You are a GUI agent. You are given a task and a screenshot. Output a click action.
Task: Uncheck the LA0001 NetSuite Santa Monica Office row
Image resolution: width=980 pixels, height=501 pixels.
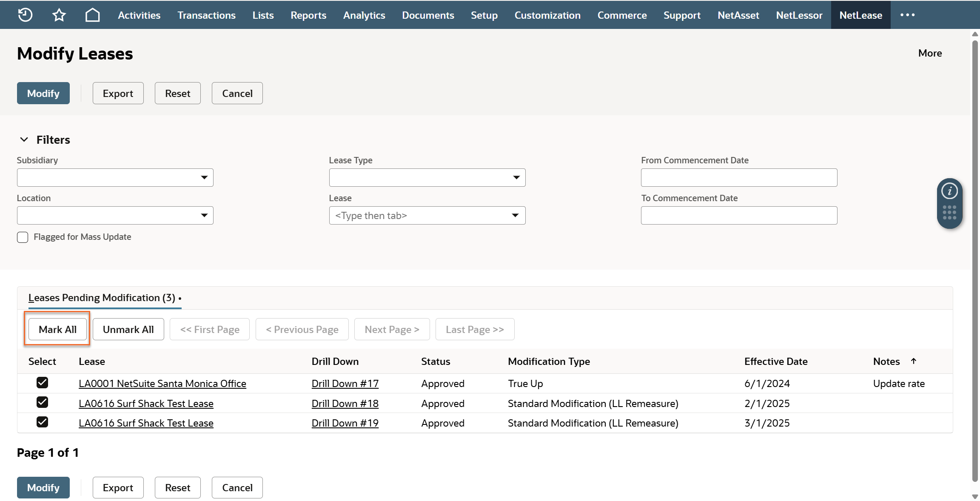pyautogui.click(x=42, y=383)
